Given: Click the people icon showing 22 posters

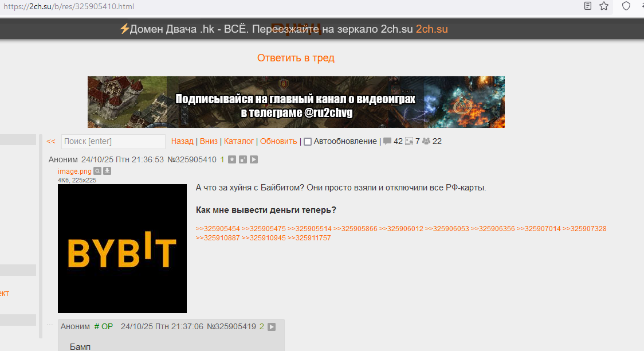Looking at the screenshot, I should (426, 141).
